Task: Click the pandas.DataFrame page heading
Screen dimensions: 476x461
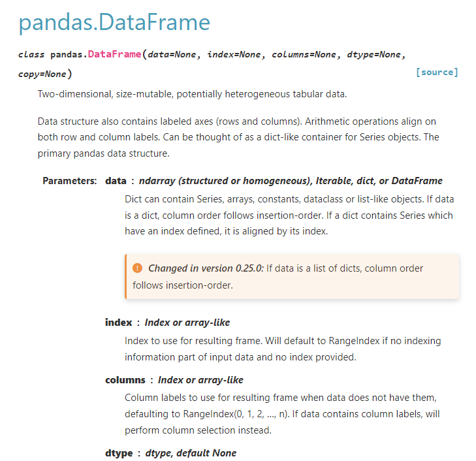Action: [x=114, y=23]
